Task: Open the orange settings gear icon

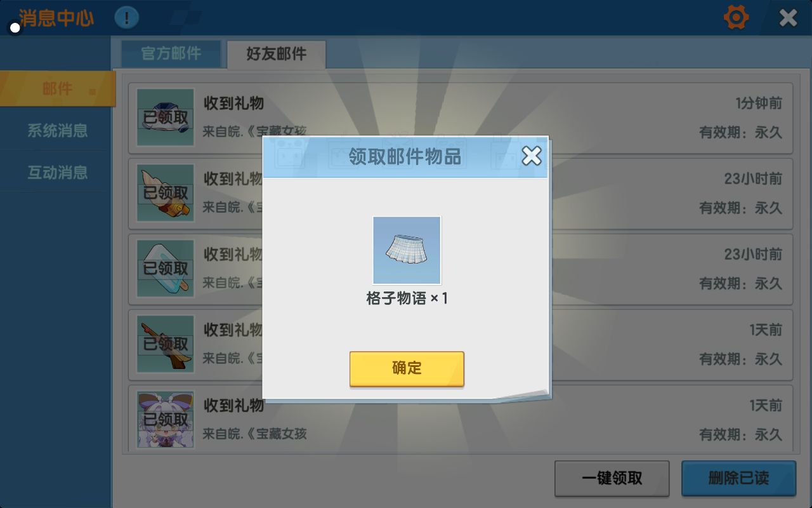Action: click(736, 17)
